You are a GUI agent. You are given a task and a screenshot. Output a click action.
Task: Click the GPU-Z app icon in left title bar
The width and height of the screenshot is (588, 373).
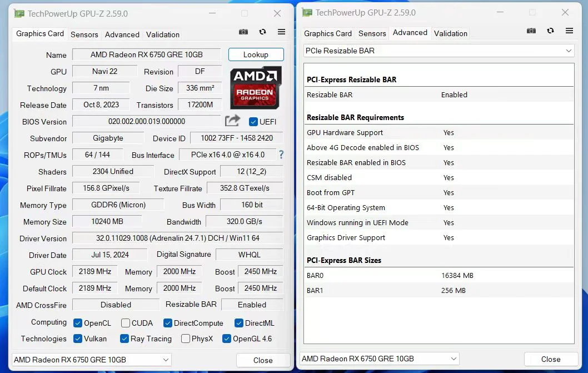(19, 14)
